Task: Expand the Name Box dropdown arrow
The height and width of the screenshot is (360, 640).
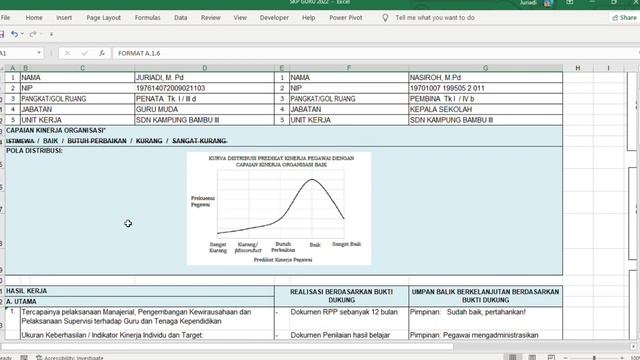Action: tap(39, 53)
